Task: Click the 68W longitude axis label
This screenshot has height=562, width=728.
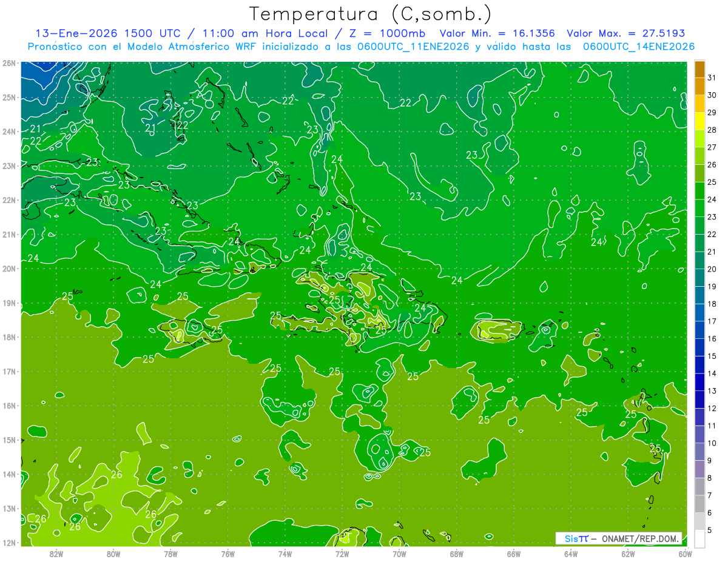Action: click(457, 554)
